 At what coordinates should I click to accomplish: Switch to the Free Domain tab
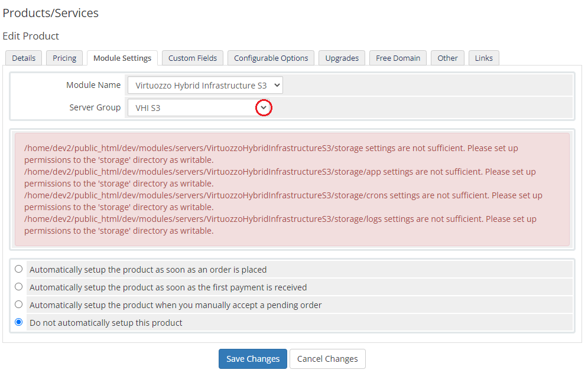[x=398, y=58]
